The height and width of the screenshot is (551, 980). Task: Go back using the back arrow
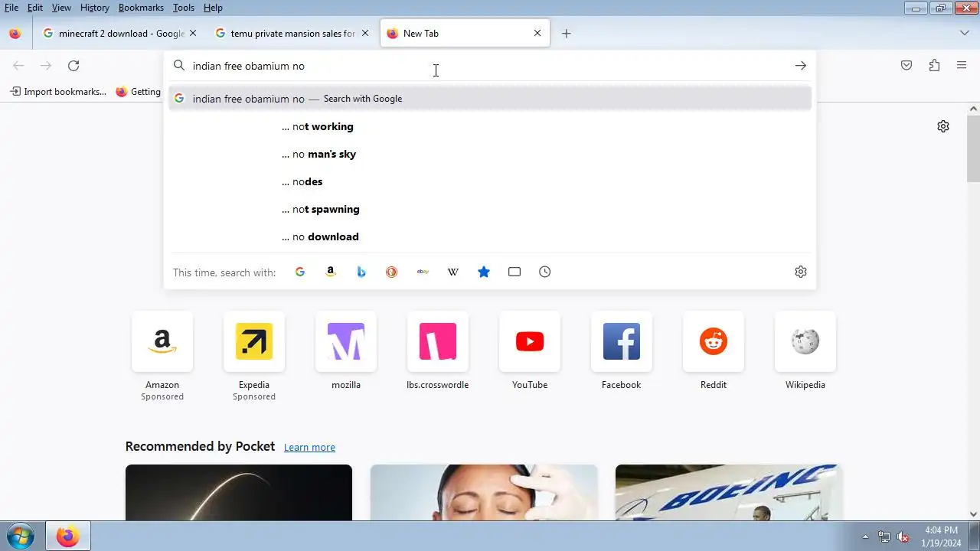pyautogui.click(x=18, y=66)
